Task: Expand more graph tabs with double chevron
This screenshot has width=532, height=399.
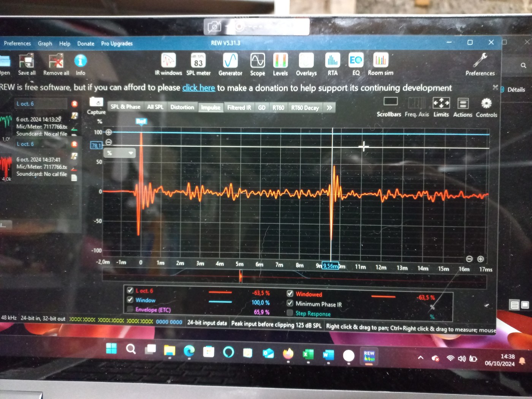Action: click(x=329, y=108)
